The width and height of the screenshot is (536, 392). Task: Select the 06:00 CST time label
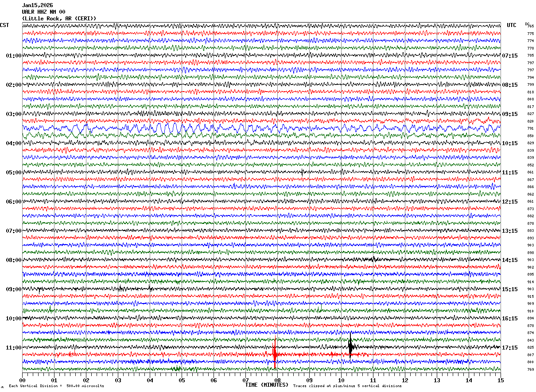(x=13, y=202)
